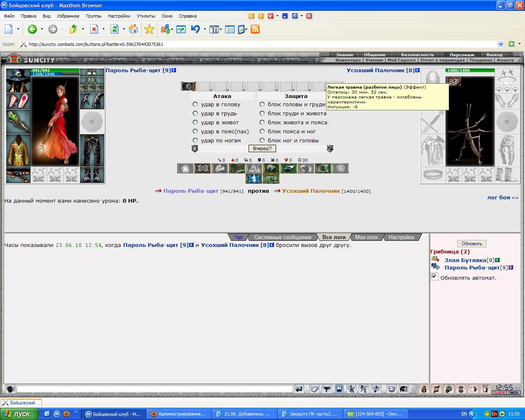Click the sound speaker icon in bottom bar

click(376, 389)
